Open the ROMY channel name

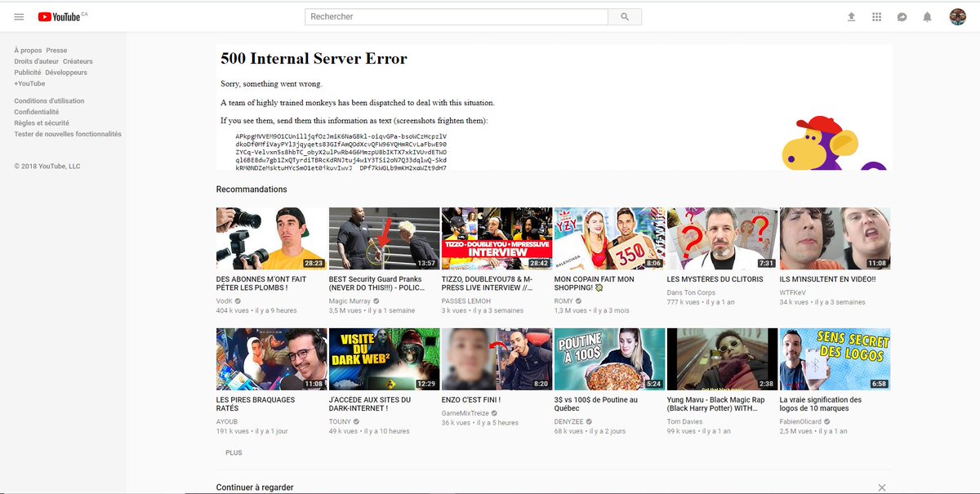coord(563,301)
